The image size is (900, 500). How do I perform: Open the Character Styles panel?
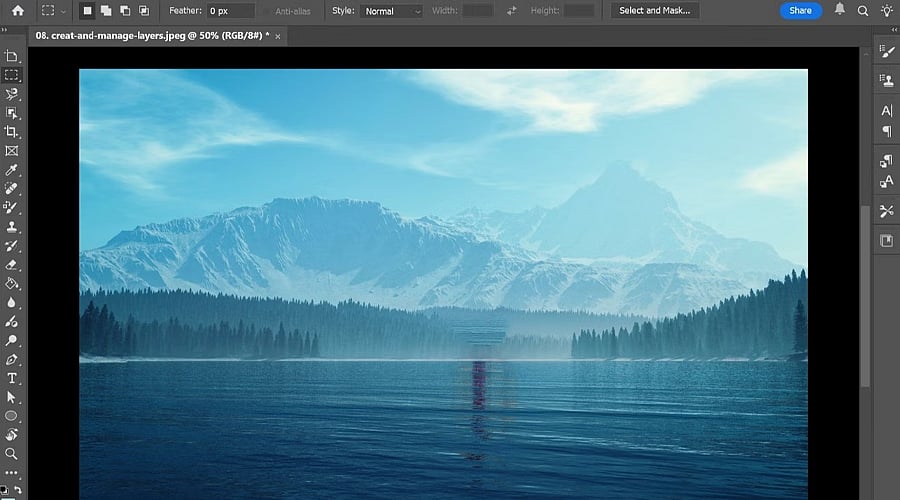[887, 182]
